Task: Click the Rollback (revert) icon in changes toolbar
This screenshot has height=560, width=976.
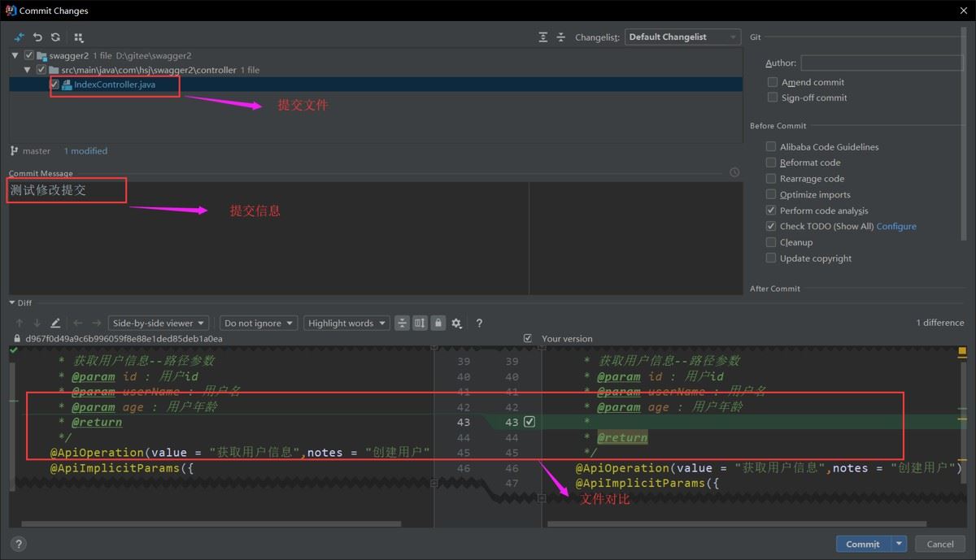Action: (37, 37)
